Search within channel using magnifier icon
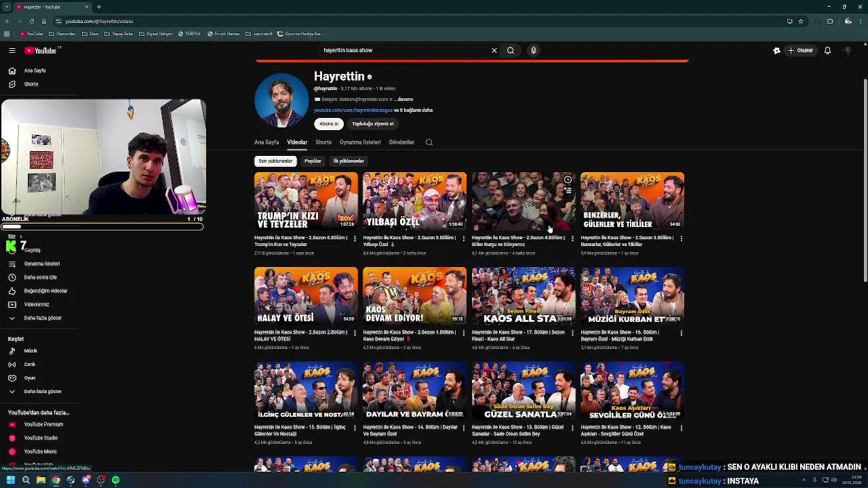This screenshot has height=488, width=868. pyautogui.click(x=429, y=142)
